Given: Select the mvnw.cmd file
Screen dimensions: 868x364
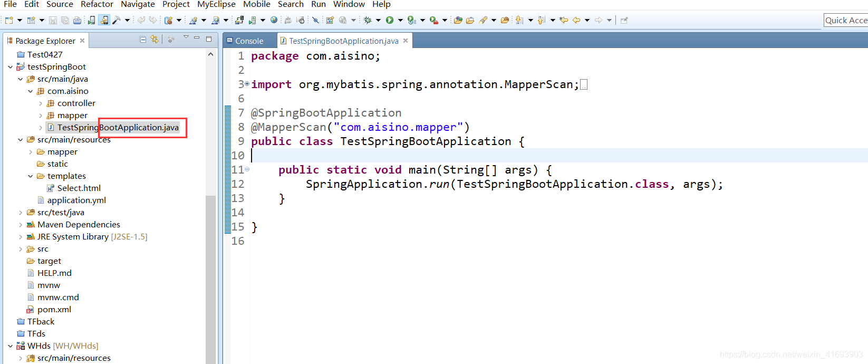Looking at the screenshot, I should (58, 297).
